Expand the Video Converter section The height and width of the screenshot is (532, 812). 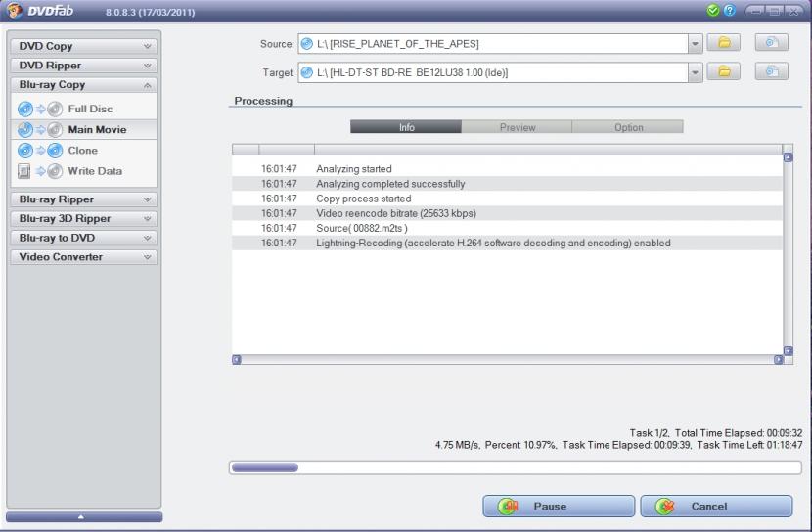tap(83, 256)
